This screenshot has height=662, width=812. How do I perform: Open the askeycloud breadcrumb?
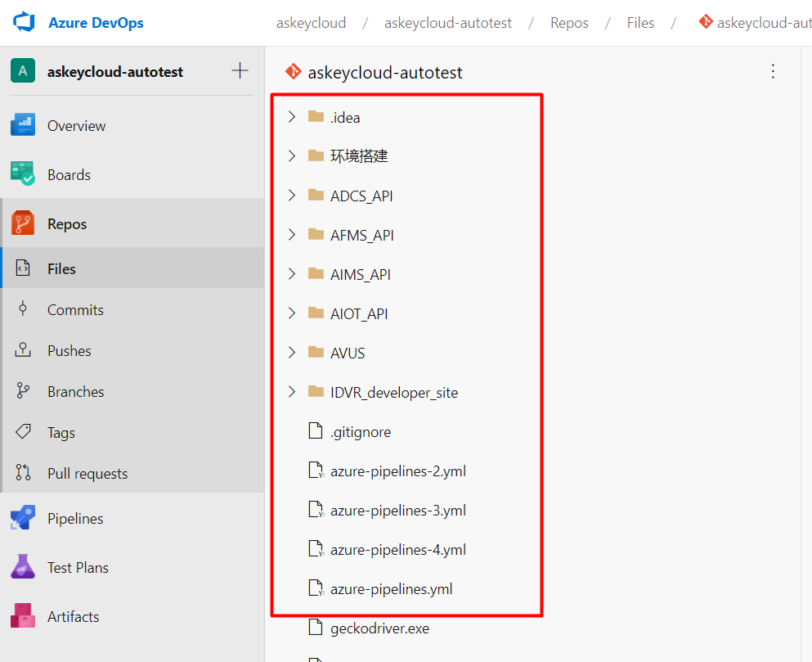[x=312, y=23]
